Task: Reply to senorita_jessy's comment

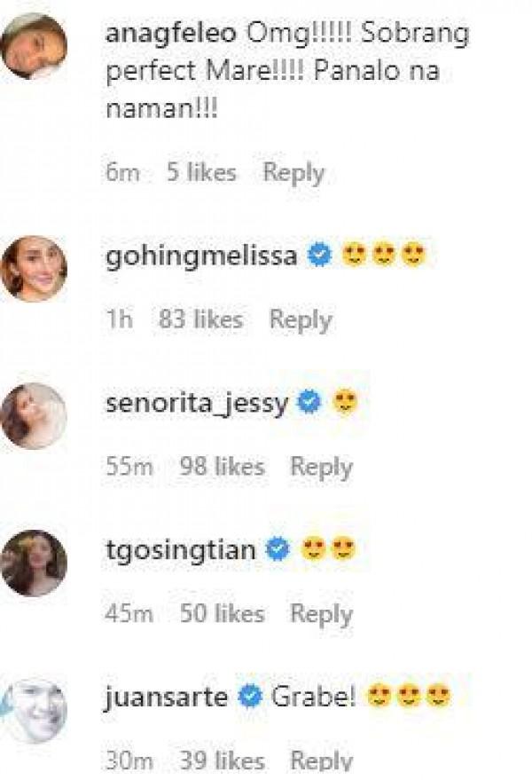Action: click(x=322, y=467)
